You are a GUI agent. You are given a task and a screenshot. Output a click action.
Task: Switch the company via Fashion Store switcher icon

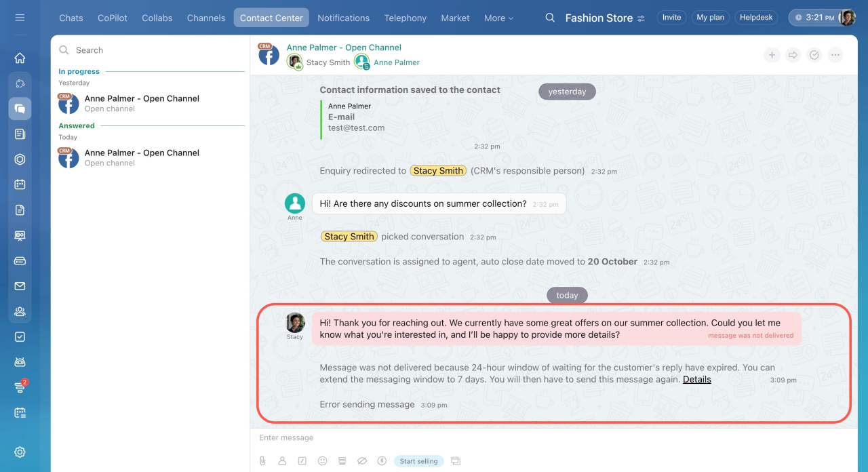point(641,18)
